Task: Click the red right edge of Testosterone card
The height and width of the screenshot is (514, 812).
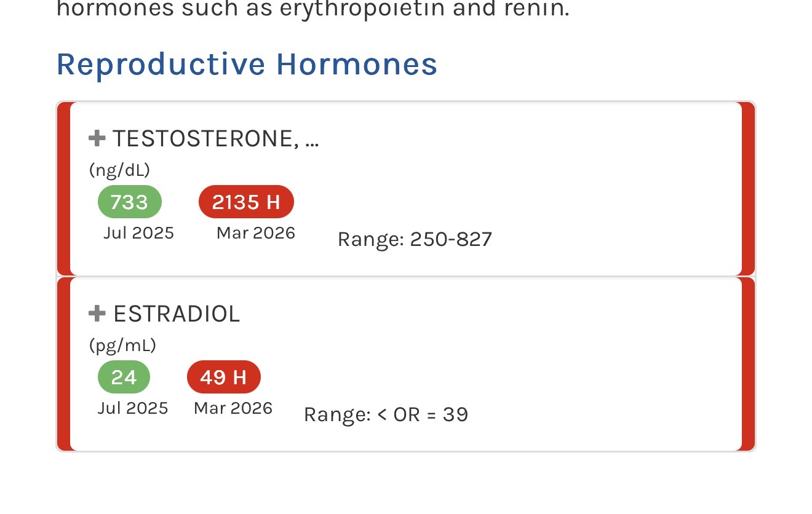Action: (x=748, y=189)
